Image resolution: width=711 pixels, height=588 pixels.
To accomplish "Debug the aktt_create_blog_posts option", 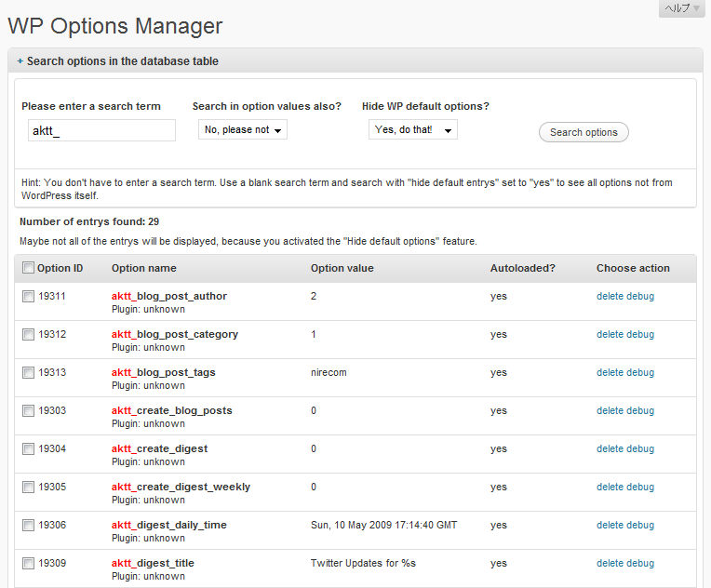I will click(640, 410).
